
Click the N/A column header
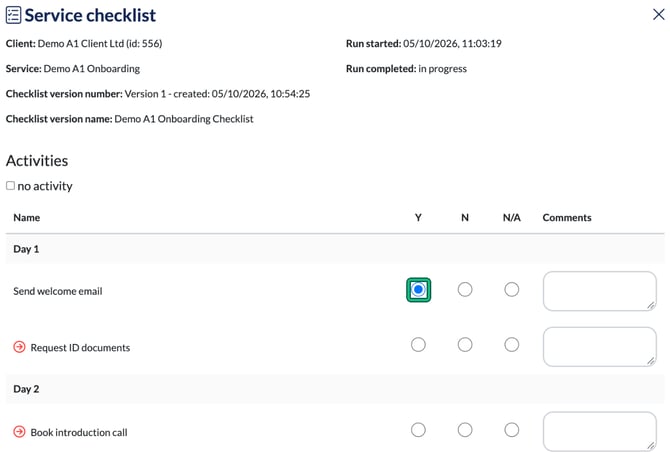(x=511, y=218)
